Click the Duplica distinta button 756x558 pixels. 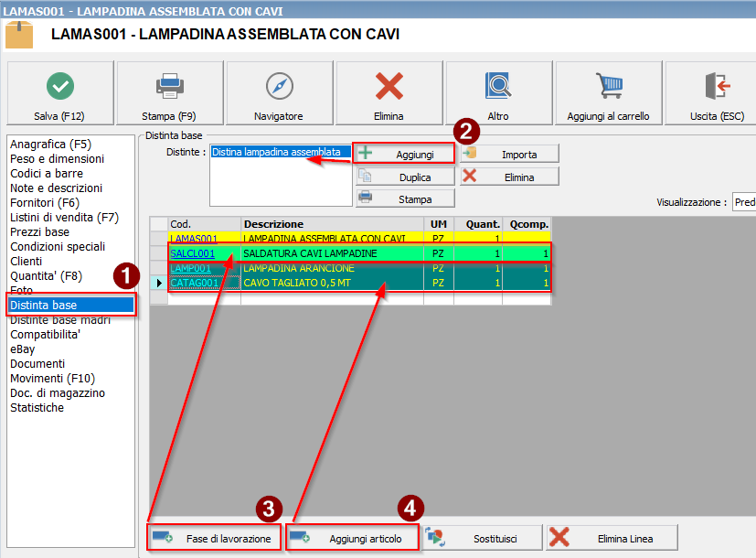click(404, 177)
